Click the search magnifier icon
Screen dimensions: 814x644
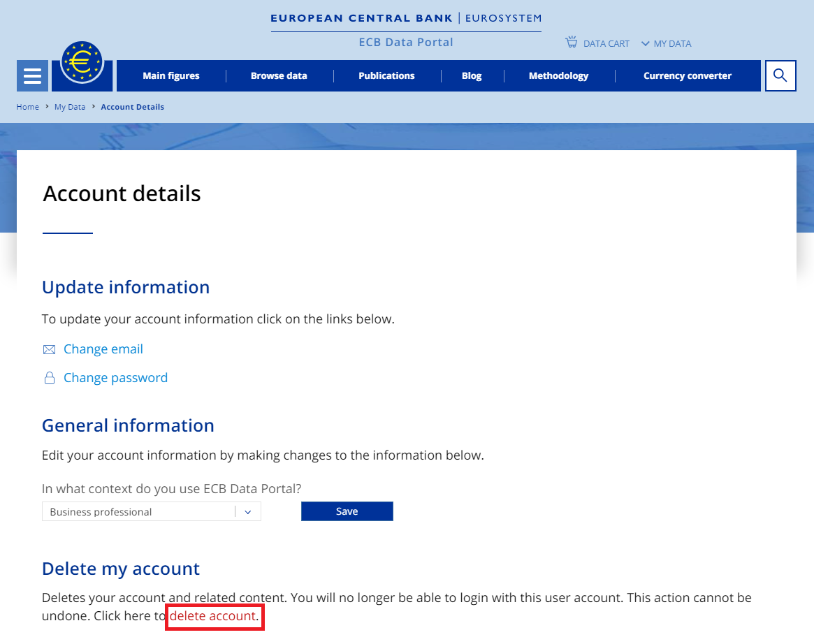(780, 75)
